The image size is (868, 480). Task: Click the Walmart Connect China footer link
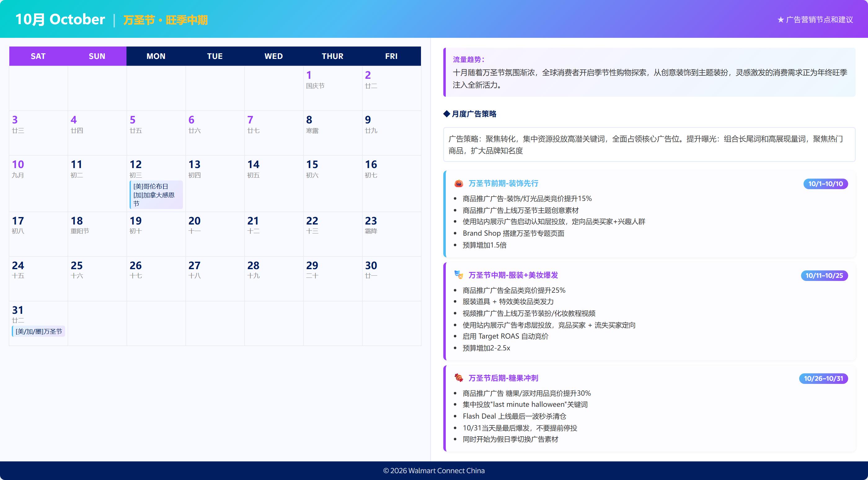pos(434,471)
